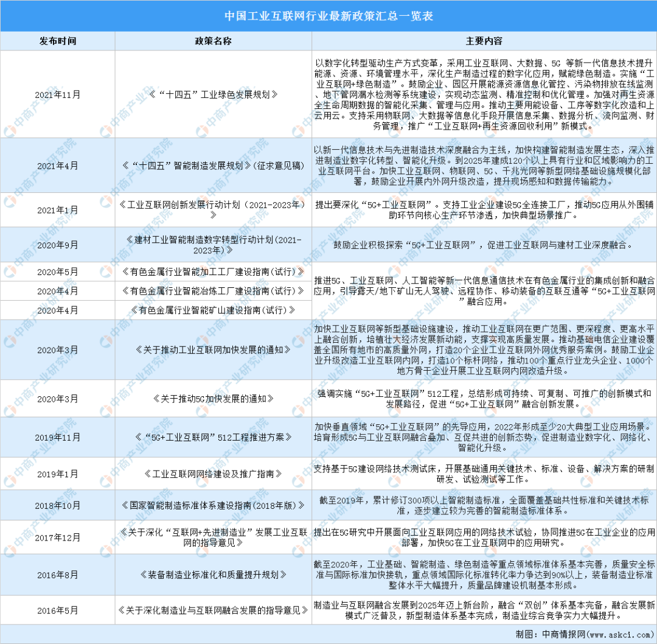Click the 2019年11月 date cell

click(x=57, y=437)
